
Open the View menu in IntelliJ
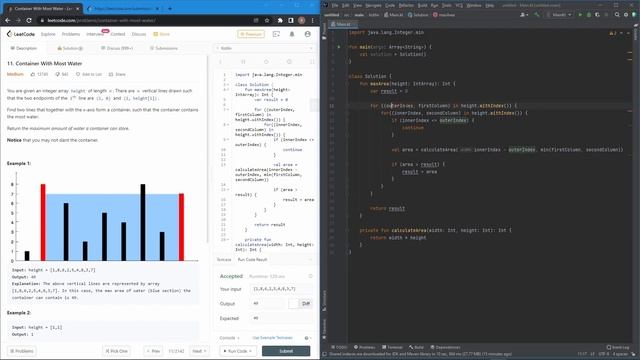click(x=358, y=5)
